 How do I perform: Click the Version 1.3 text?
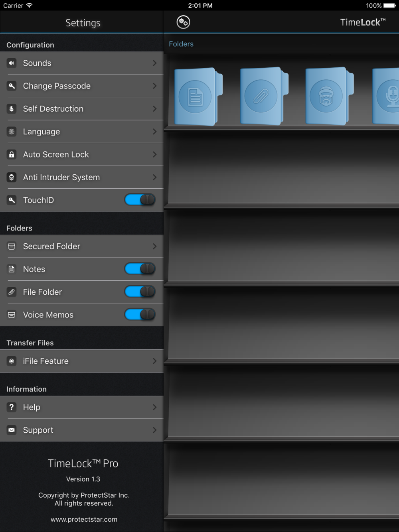click(x=83, y=479)
